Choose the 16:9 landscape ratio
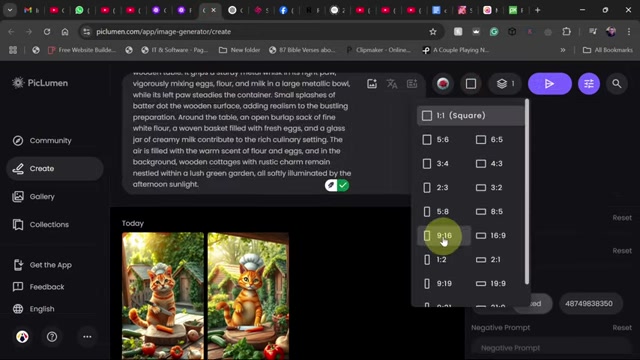The image size is (640, 360). [x=491, y=236]
